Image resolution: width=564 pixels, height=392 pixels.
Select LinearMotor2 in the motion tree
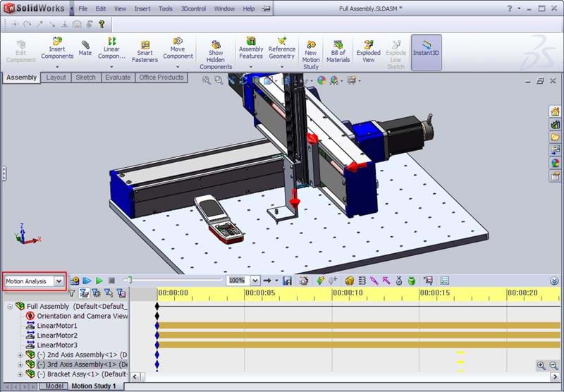click(57, 336)
